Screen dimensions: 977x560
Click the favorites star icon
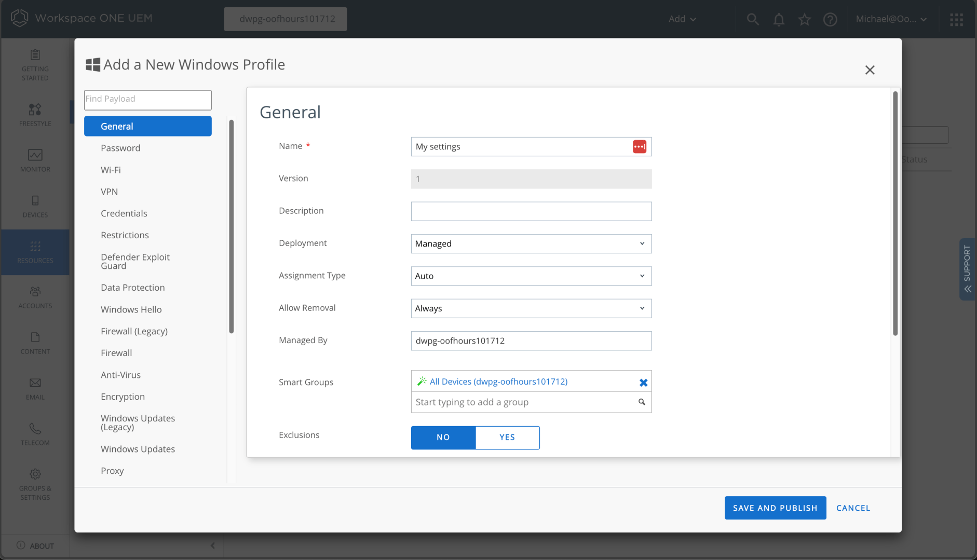[804, 19]
